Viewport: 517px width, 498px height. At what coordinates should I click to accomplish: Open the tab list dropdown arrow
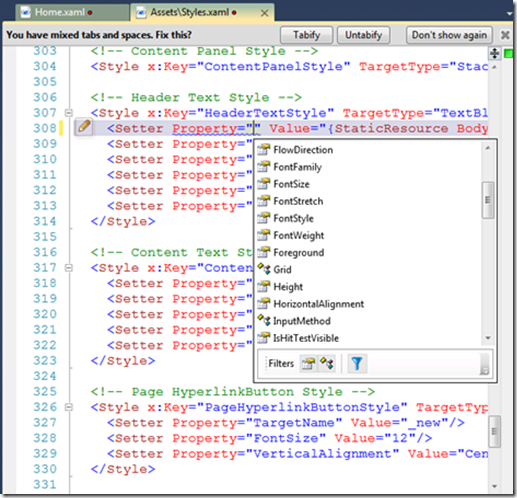click(x=509, y=14)
